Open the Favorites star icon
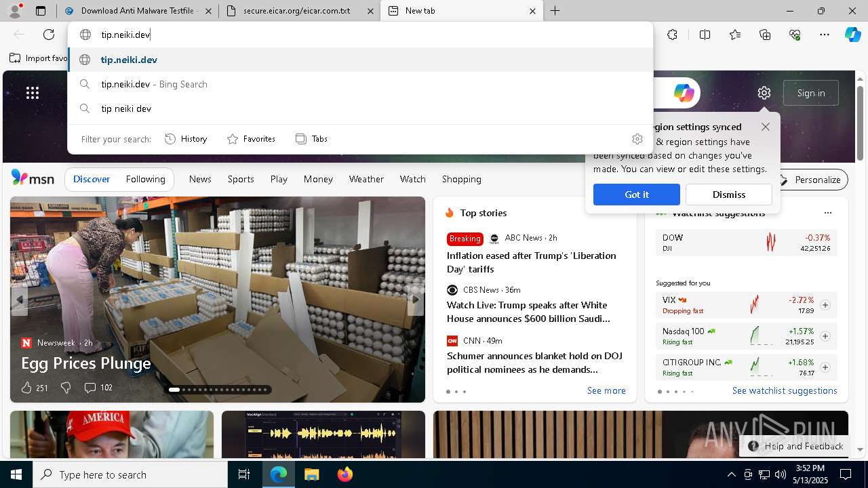This screenshot has width=868, height=488. (735, 35)
